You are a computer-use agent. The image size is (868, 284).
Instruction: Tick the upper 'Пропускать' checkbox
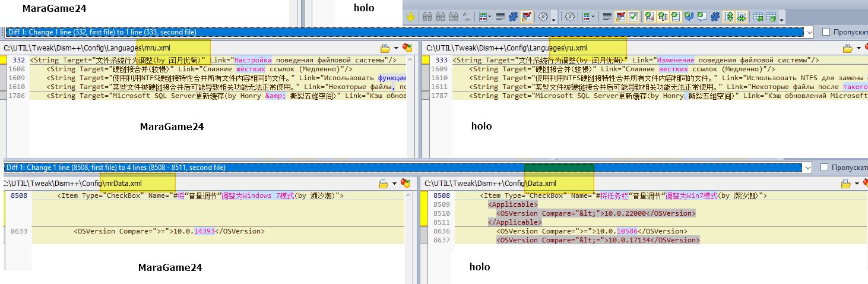click(826, 32)
